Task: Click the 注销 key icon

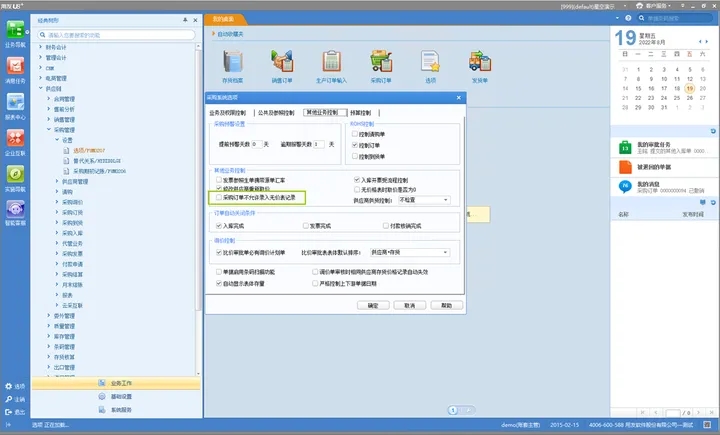Action: point(8,399)
